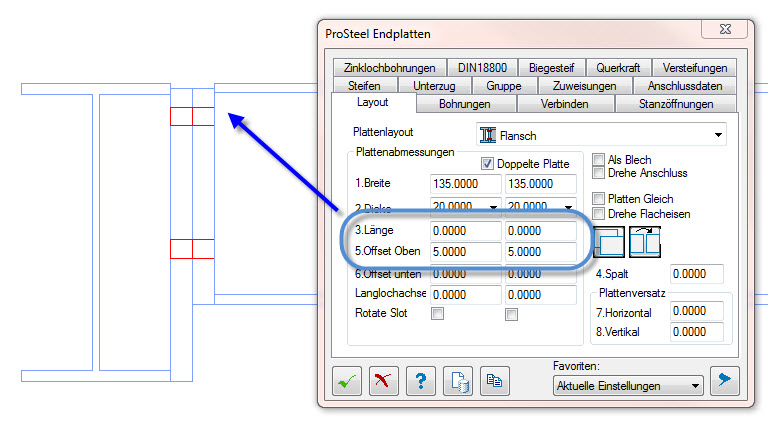Viewport: 768px width, 424px height.
Task: Open the Favoriten Aktuelle Einstellungen dropdown
Action: pos(628,386)
